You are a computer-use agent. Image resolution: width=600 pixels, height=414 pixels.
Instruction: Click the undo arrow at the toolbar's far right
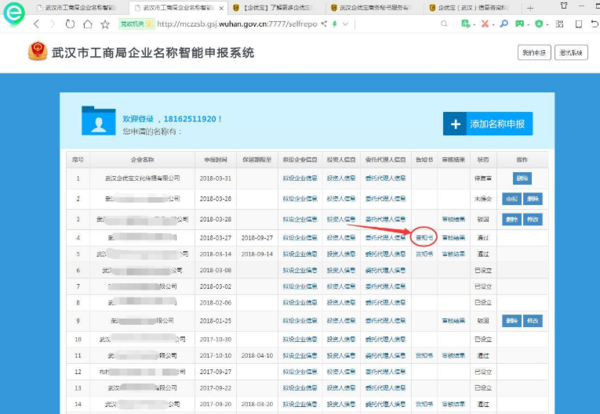[595, 24]
